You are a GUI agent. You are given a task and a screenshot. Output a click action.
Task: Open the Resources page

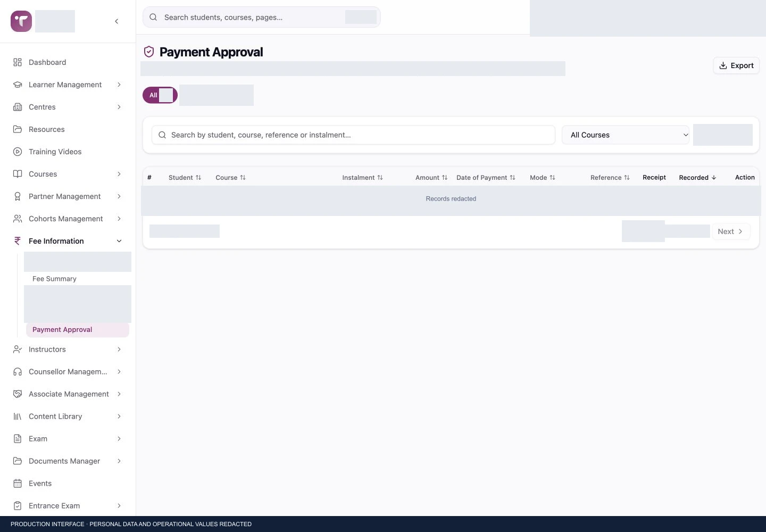[68, 129]
